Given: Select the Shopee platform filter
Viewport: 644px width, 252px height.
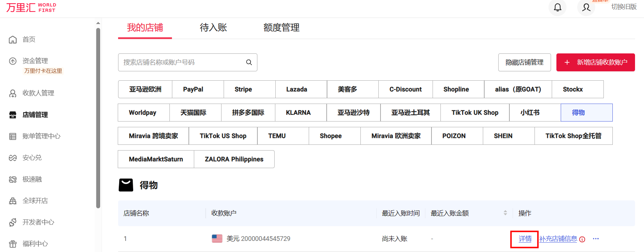Looking at the screenshot, I should (331, 136).
